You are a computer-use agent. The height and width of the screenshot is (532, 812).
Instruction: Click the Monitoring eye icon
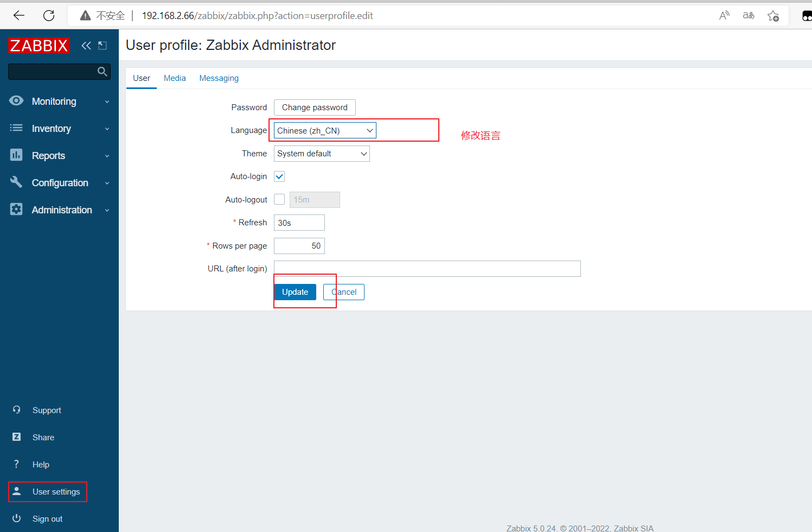pos(16,100)
